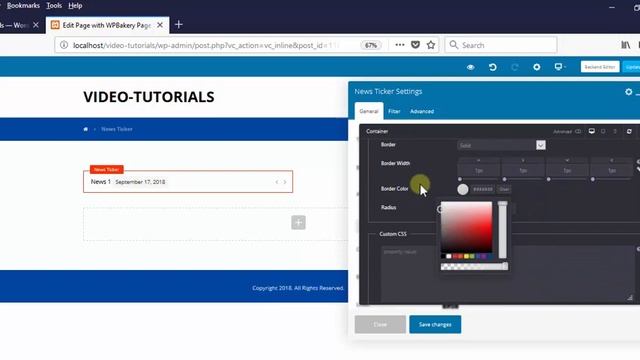Click the Clear button beside Border Color

(504, 189)
